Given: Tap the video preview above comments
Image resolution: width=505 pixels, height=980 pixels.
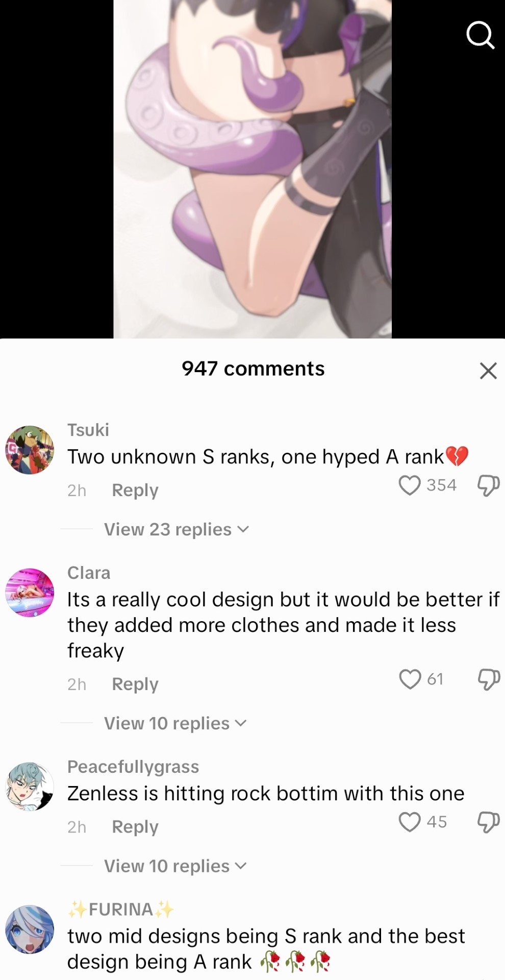Looking at the screenshot, I should [252, 169].
